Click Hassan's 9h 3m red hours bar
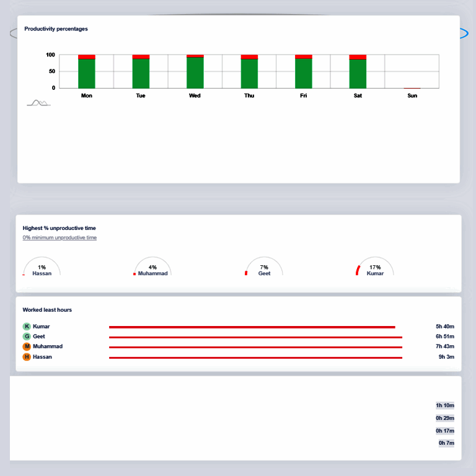 (255, 358)
